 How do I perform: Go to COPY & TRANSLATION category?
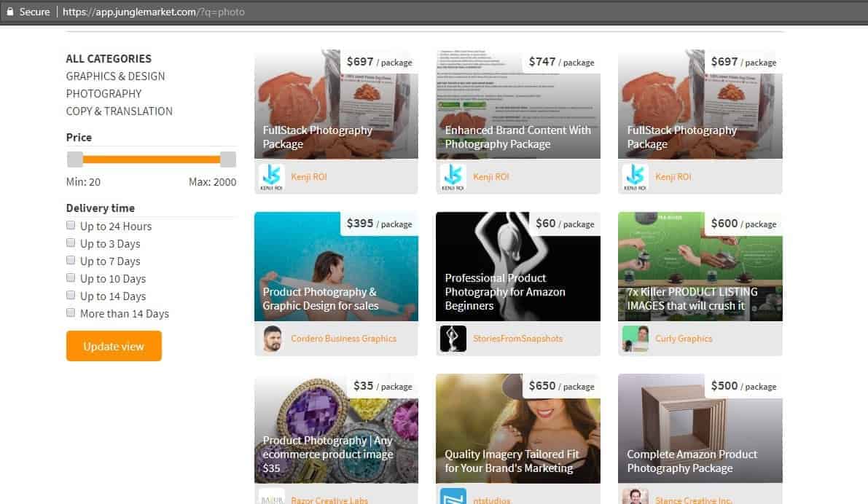119,111
